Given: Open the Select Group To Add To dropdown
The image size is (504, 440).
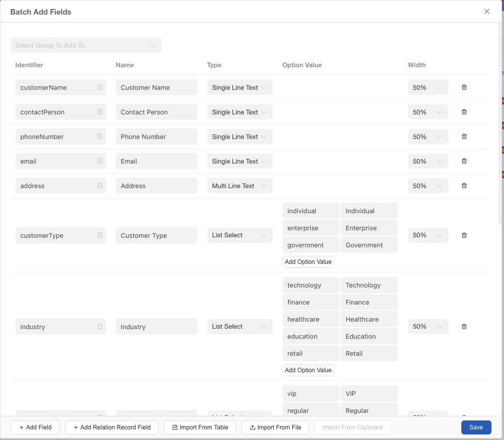Looking at the screenshot, I should (x=85, y=45).
